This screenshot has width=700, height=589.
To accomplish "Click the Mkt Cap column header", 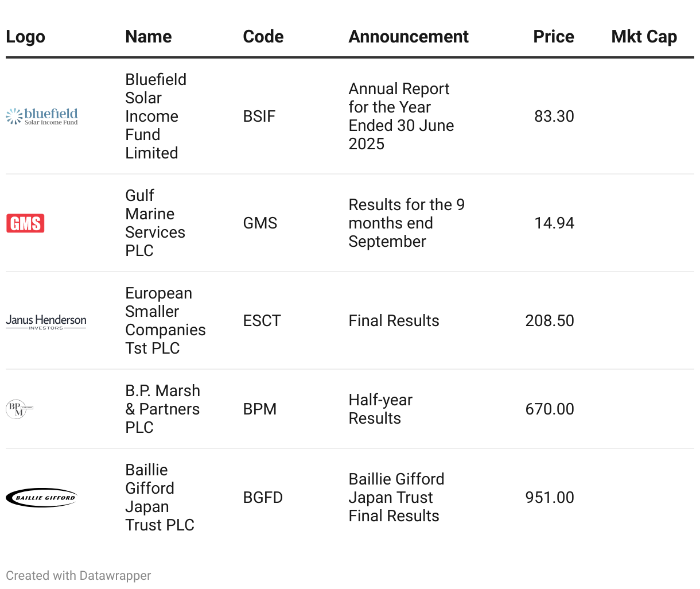I will tap(644, 37).
